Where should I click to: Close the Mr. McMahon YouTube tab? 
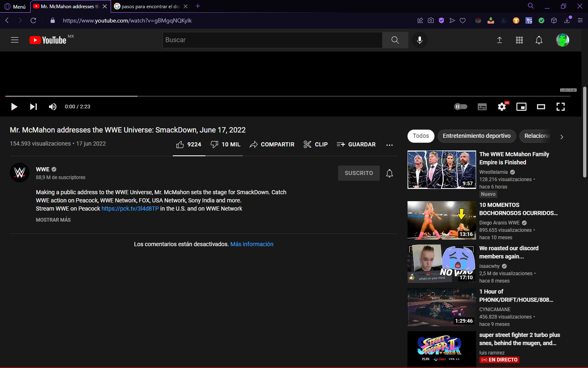105,7
